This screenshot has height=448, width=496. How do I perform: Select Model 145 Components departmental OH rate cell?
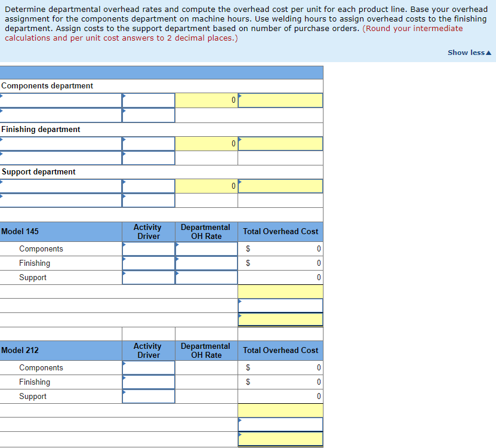tap(207, 249)
